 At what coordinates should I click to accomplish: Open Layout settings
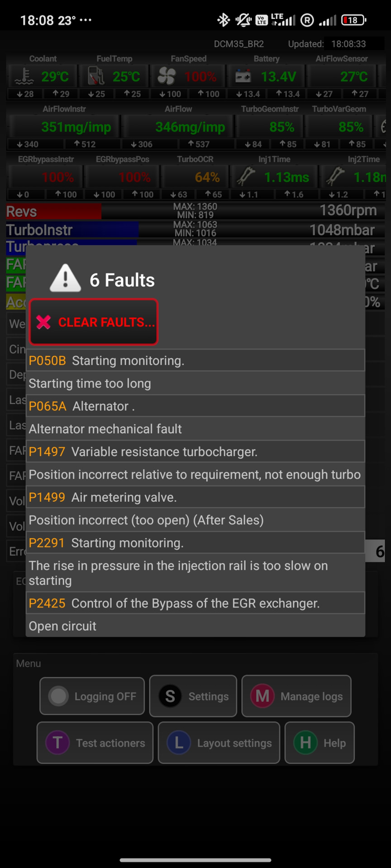219,743
